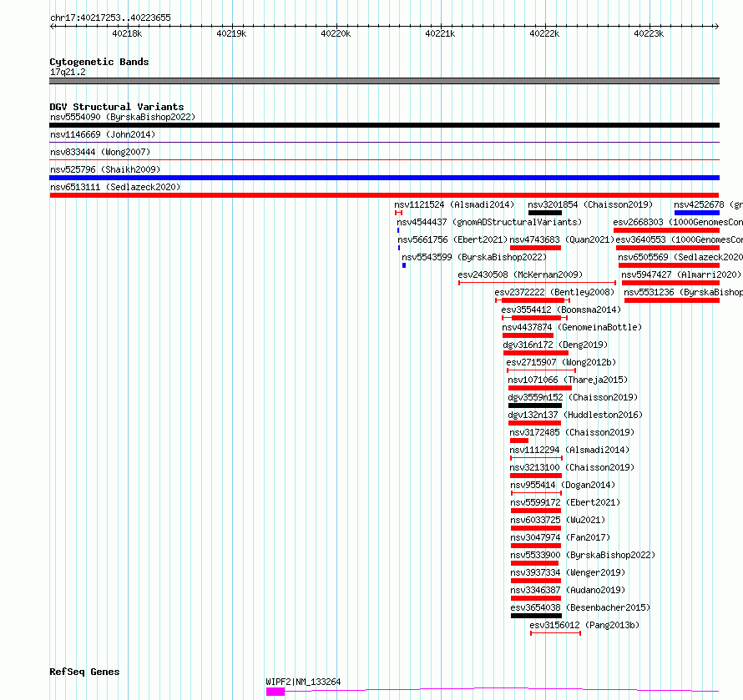Select nsv3047974 (Fan2017) label
Screen dimensions: 743x700
tap(560, 537)
